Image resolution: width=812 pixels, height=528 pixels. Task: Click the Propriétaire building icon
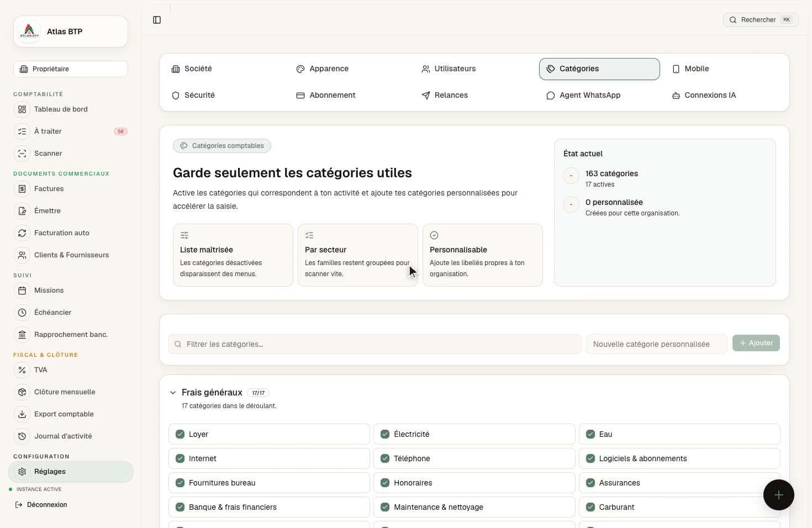click(x=24, y=69)
